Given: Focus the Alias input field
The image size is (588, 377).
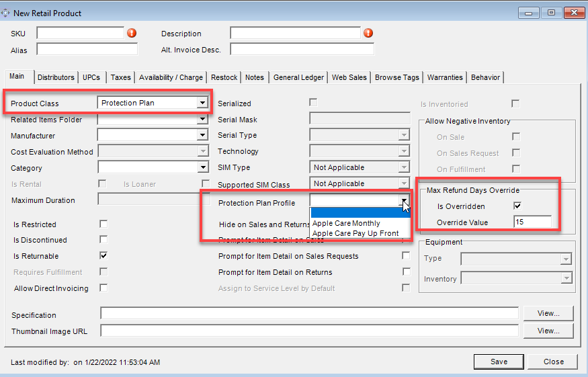Looking at the screenshot, I should point(87,49).
